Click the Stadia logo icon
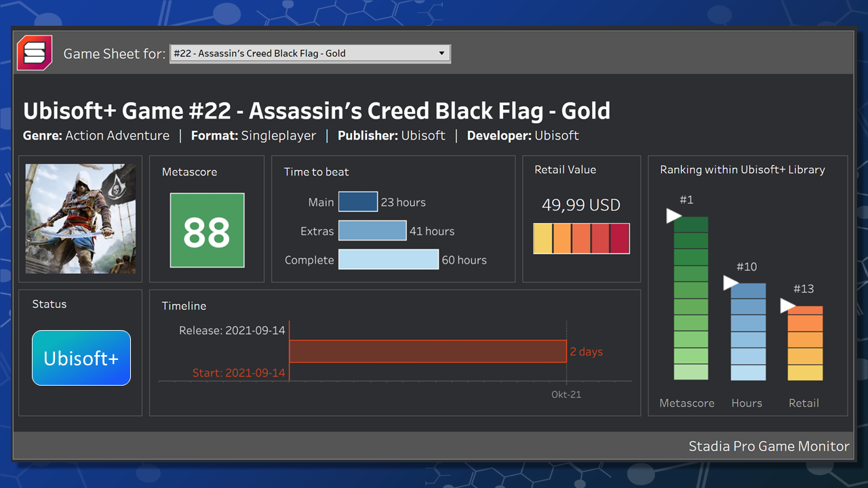Viewport: 868px width, 488px height. point(35,53)
